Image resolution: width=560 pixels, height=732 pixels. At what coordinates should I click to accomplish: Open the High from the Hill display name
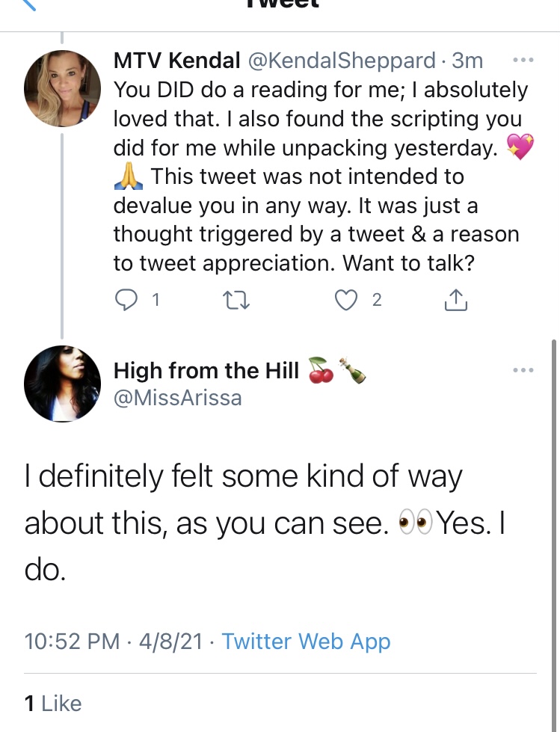point(206,371)
